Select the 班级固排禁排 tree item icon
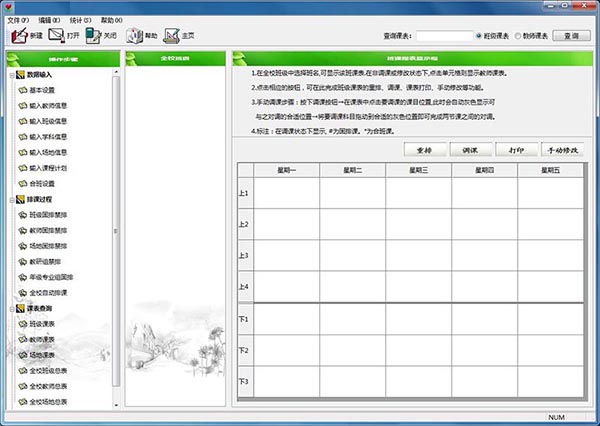The width and height of the screenshot is (600, 426). [x=23, y=215]
